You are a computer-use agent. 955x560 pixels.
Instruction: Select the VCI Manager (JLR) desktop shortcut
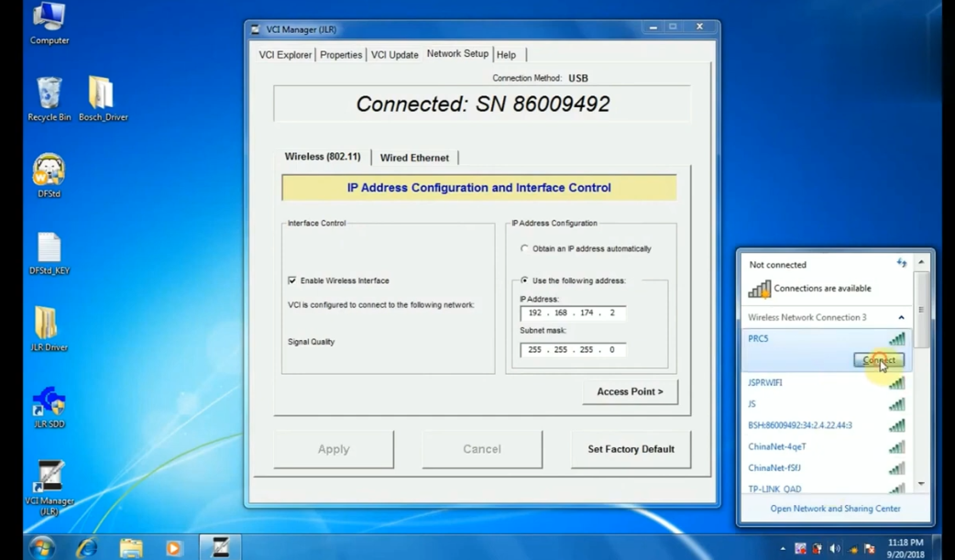[x=49, y=488]
